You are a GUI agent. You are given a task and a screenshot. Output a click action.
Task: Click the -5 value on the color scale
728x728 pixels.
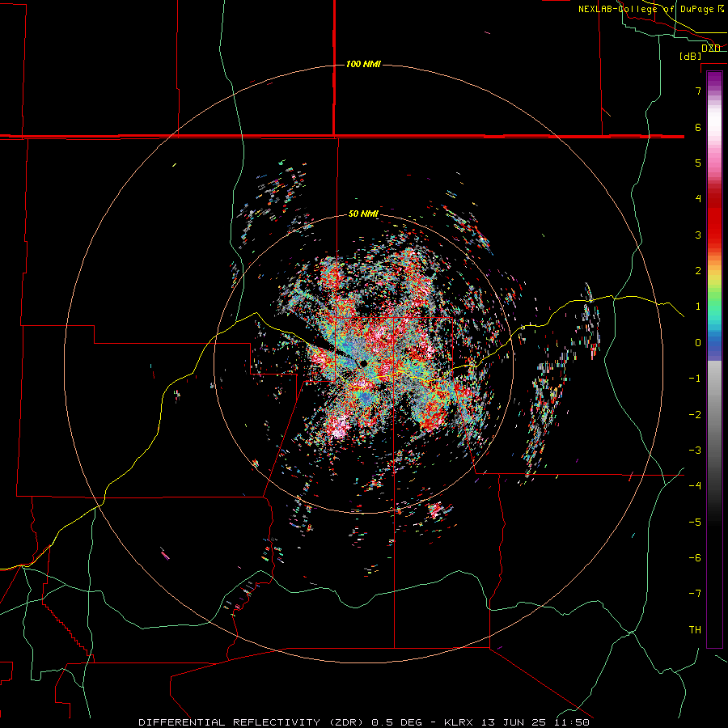(x=695, y=523)
